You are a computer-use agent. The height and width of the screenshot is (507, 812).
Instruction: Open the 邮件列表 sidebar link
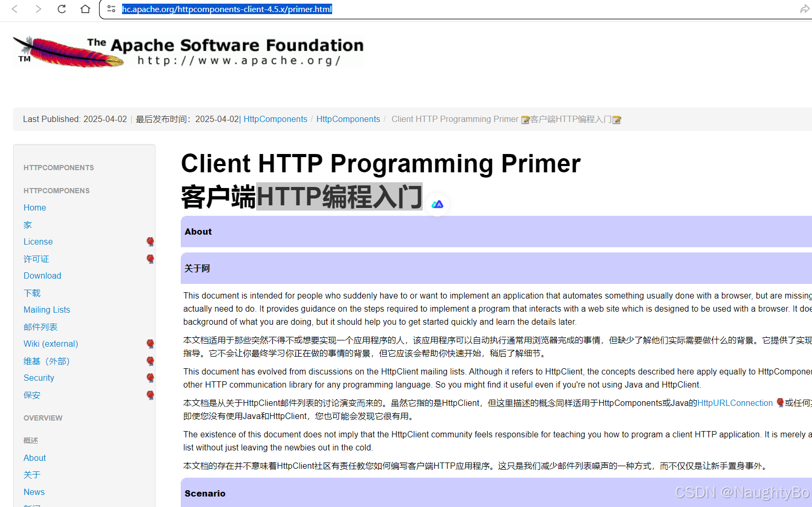click(40, 327)
